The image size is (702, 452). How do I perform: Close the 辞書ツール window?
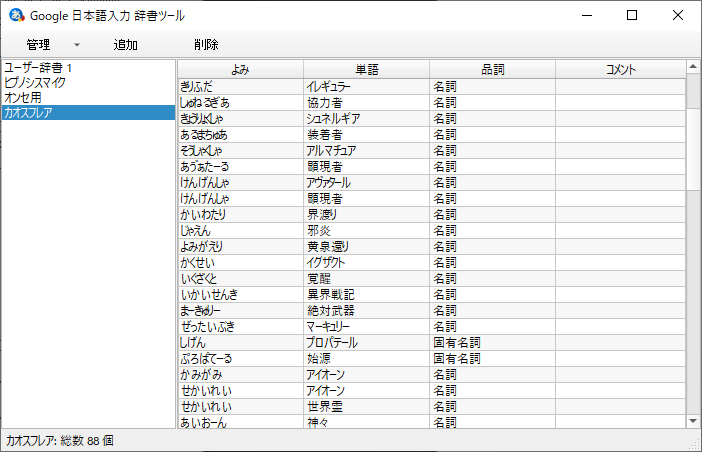[x=677, y=15]
